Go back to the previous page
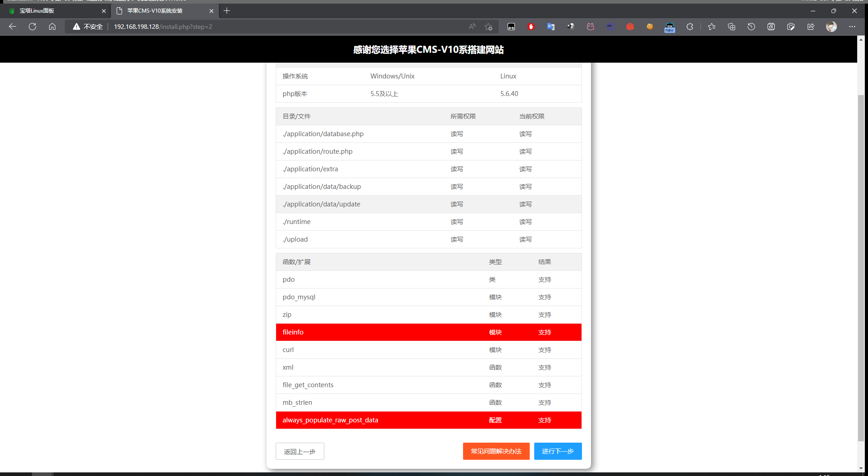The image size is (868, 476). click(x=13, y=27)
